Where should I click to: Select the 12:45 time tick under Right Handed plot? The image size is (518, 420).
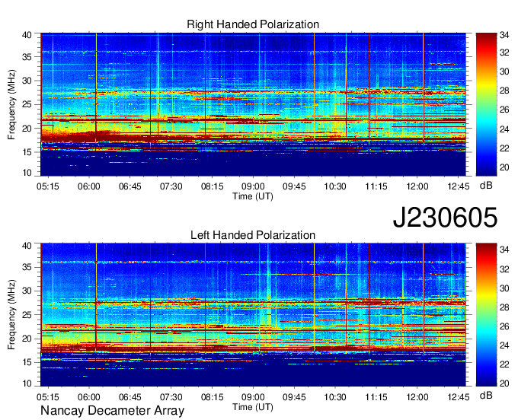pyautogui.click(x=459, y=186)
